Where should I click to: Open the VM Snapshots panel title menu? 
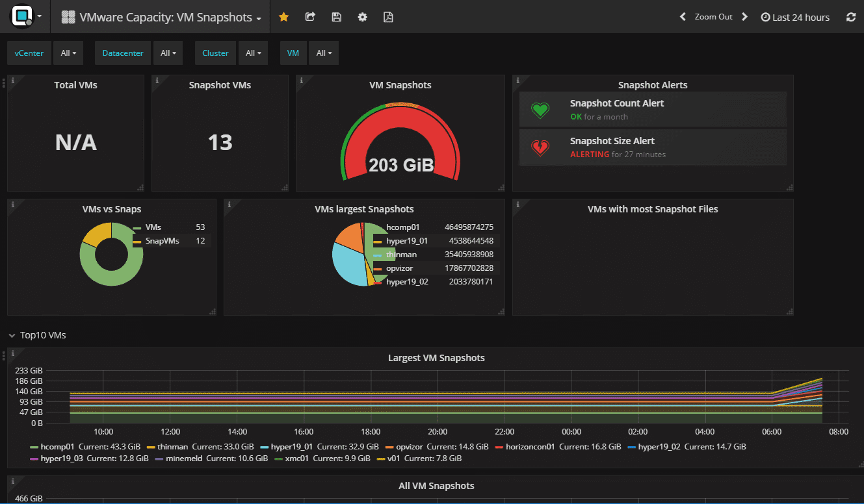point(400,84)
